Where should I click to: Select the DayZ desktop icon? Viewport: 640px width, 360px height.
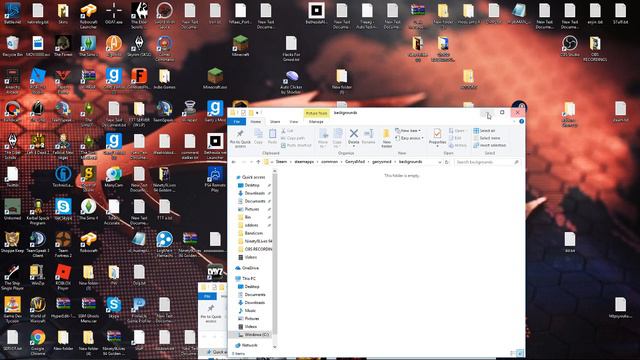[x=215, y=271]
